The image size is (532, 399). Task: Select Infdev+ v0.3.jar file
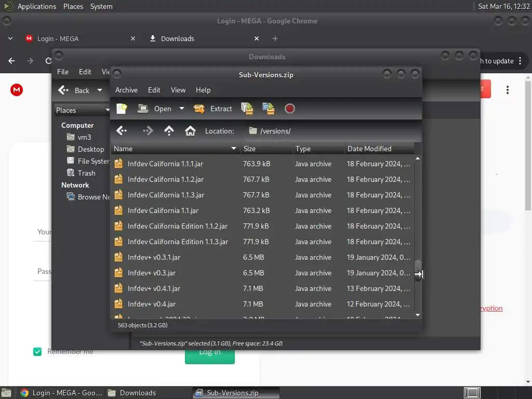pos(262,273)
